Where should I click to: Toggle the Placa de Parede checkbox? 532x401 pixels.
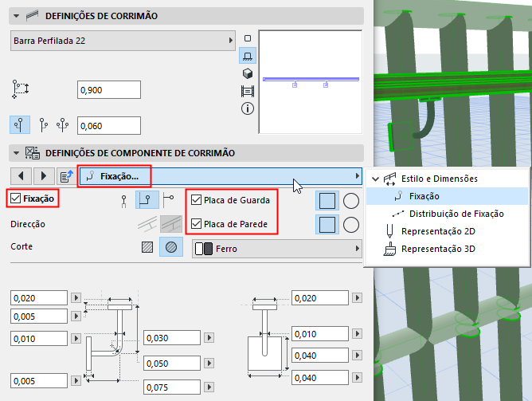pyautogui.click(x=196, y=224)
